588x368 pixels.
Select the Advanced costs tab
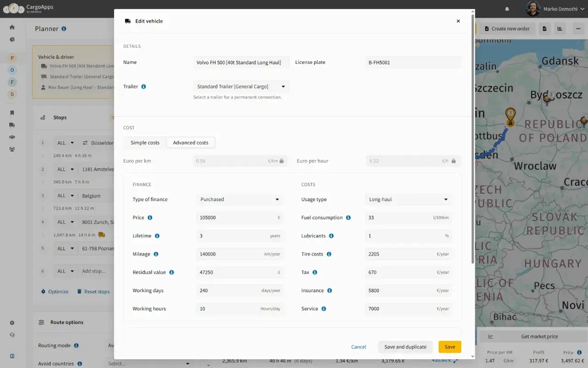click(x=191, y=143)
